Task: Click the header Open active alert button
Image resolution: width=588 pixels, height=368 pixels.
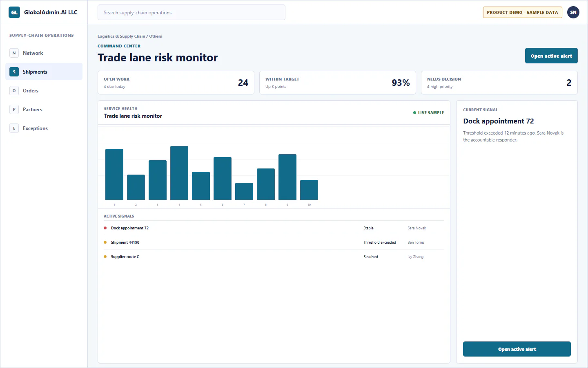Action: click(x=551, y=56)
